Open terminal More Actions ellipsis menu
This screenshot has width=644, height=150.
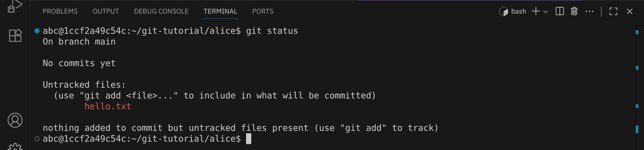click(x=589, y=11)
